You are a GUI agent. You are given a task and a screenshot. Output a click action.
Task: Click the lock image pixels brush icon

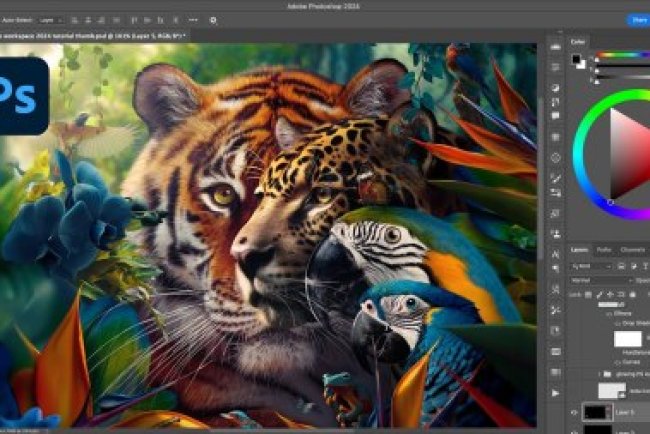tap(598, 297)
